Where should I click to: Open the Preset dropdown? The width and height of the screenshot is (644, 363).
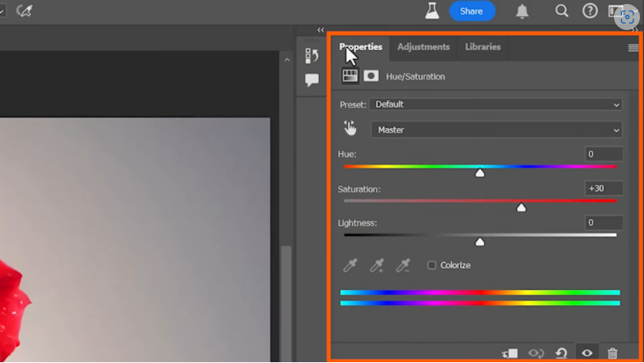[x=496, y=105]
